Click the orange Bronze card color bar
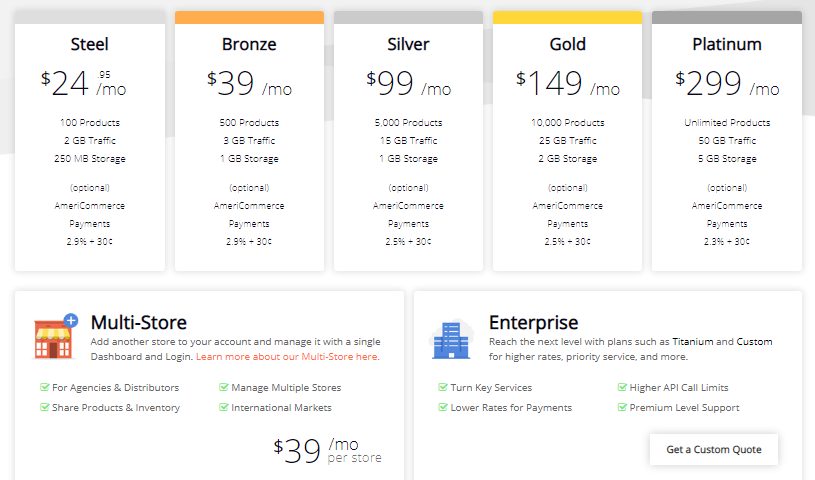The height and width of the screenshot is (480, 815). [249, 17]
